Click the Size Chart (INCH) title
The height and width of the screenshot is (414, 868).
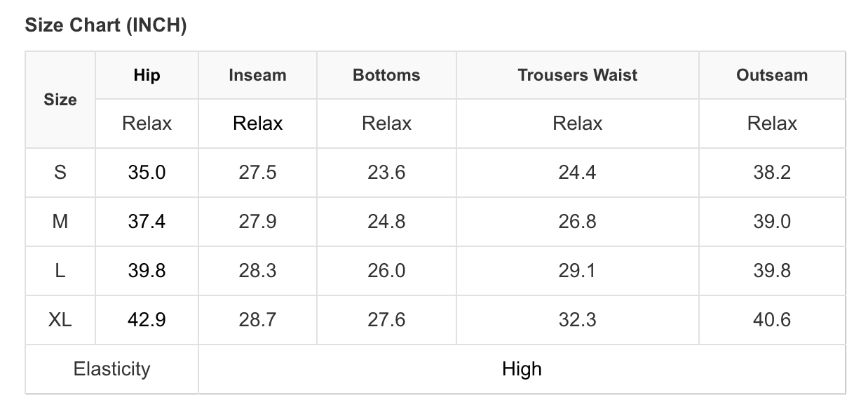[106, 26]
